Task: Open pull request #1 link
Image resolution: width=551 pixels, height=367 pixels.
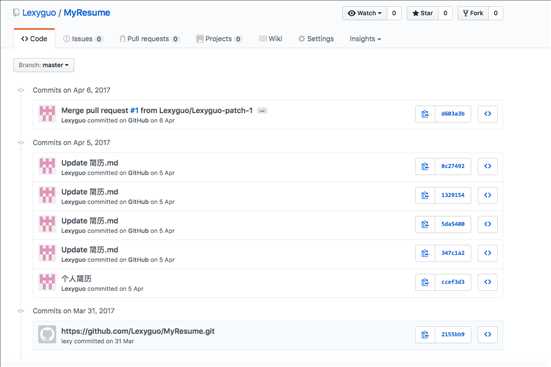Action: [x=134, y=110]
